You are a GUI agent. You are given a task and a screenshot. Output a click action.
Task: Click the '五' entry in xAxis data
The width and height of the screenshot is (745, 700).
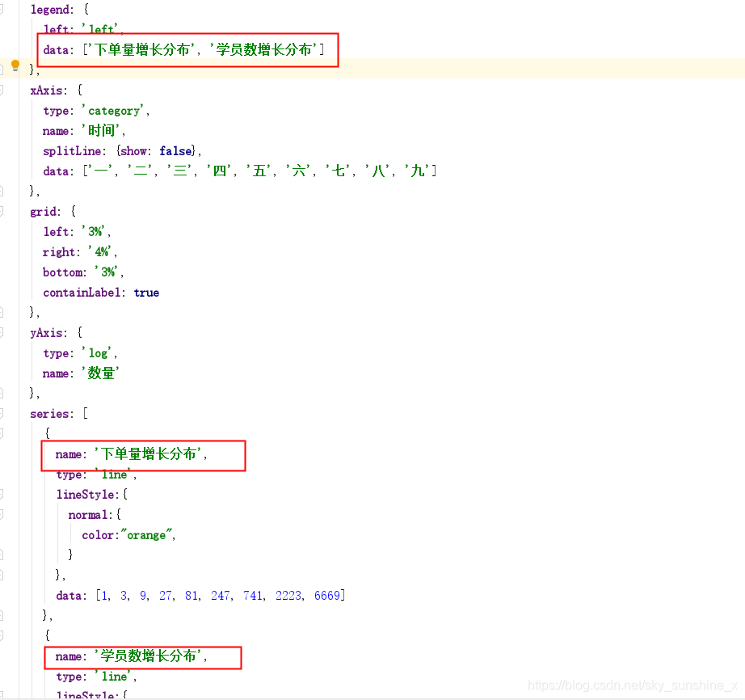coord(259,171)
